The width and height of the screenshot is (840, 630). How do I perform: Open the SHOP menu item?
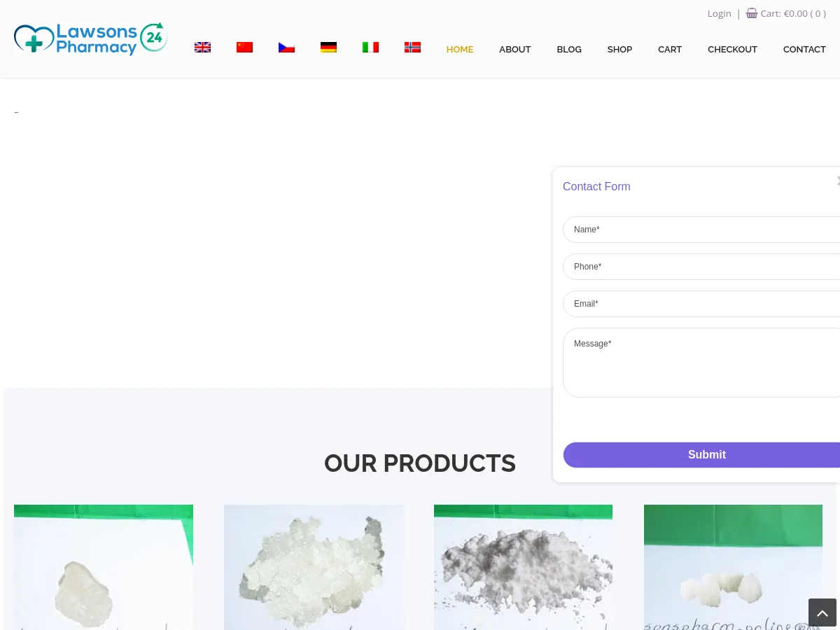619,49
